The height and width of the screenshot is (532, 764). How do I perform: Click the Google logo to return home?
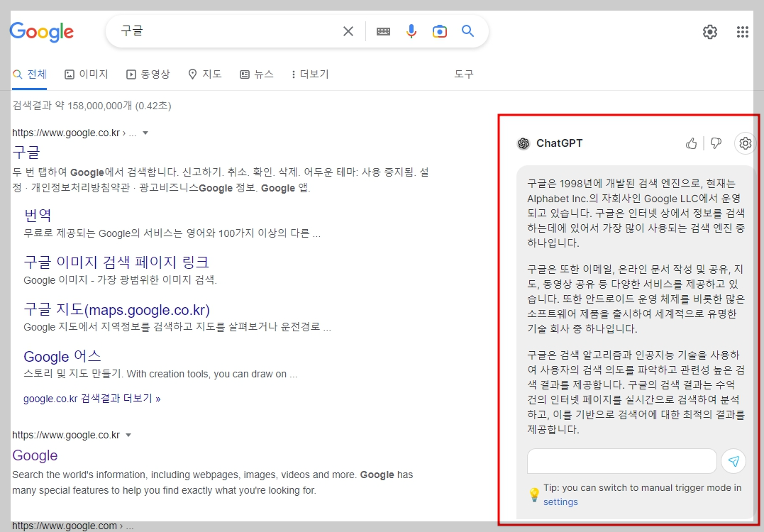point(41,31)
